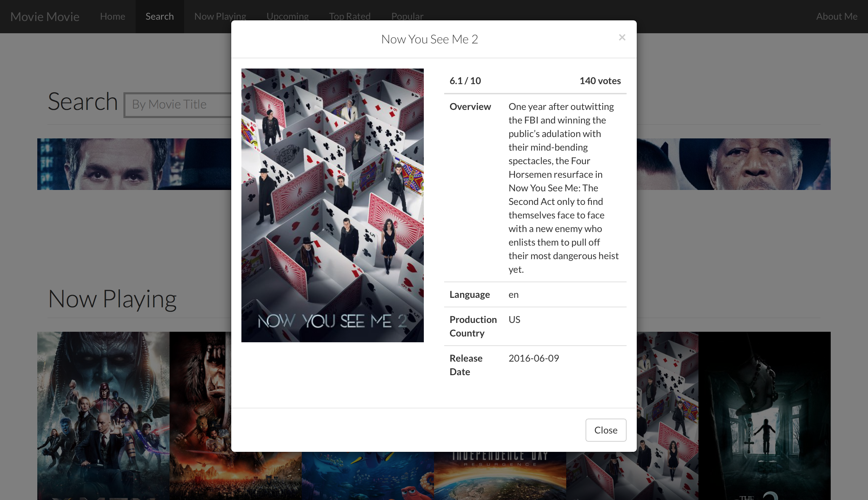Click the Now You See Me 2 modal poster
This screenshot has width=868, height=500.
click(x=333, y=205)
